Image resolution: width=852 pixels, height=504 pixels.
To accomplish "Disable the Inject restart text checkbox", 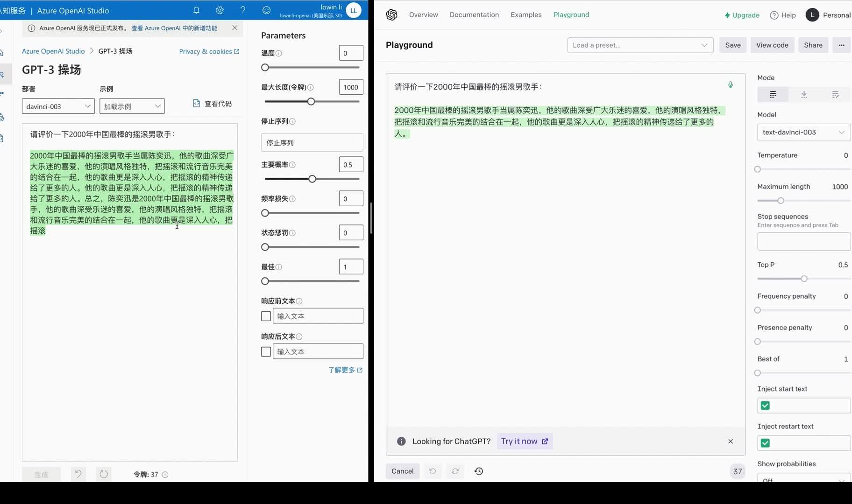I will [x=765, y=442].
